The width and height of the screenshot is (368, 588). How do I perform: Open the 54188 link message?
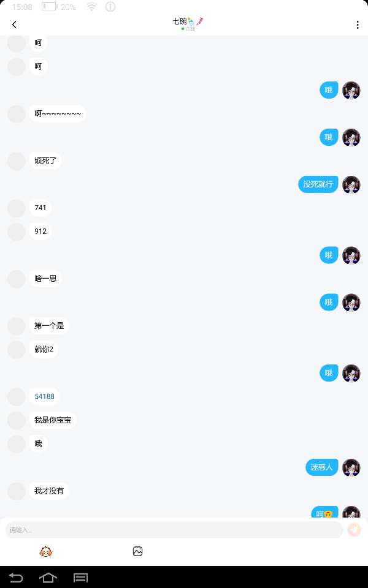pyautogui.click(x=44, y=396)
